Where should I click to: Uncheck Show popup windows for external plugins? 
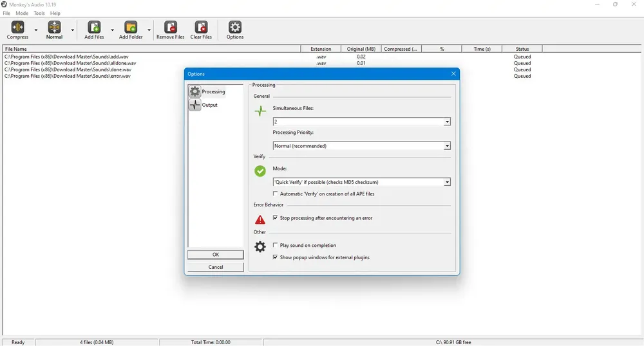(275, 257)
